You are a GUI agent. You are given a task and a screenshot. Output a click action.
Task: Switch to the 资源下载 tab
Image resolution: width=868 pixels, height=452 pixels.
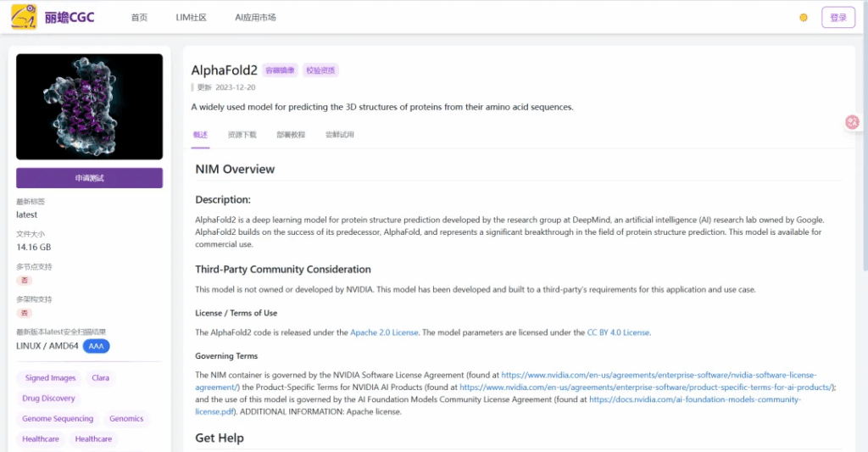point(242,135)
